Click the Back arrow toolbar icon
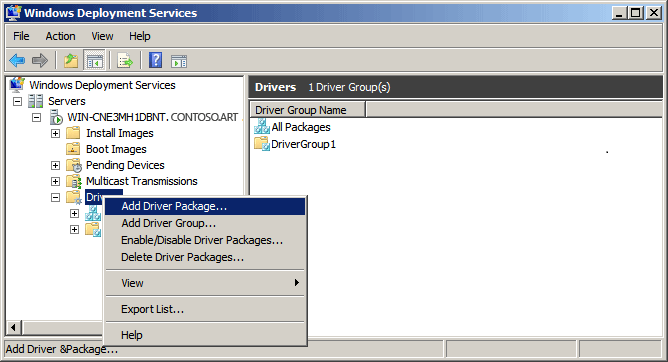 (17, 61)
